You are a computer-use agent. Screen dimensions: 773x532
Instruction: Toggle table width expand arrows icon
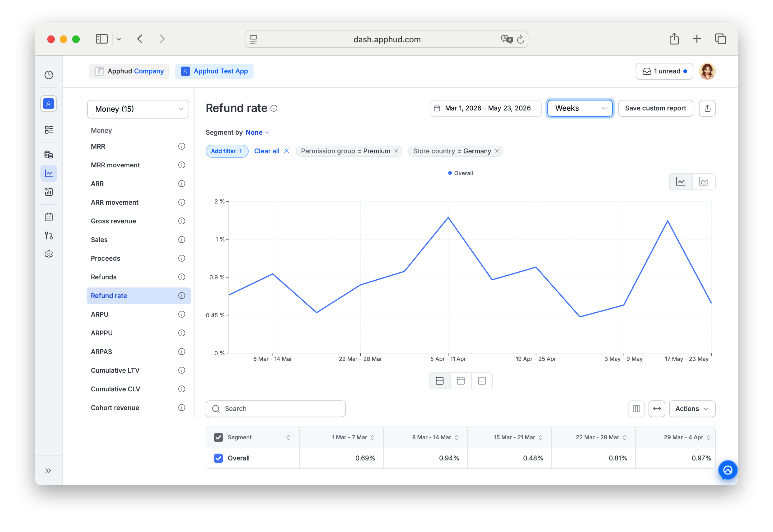click(657, 409)
